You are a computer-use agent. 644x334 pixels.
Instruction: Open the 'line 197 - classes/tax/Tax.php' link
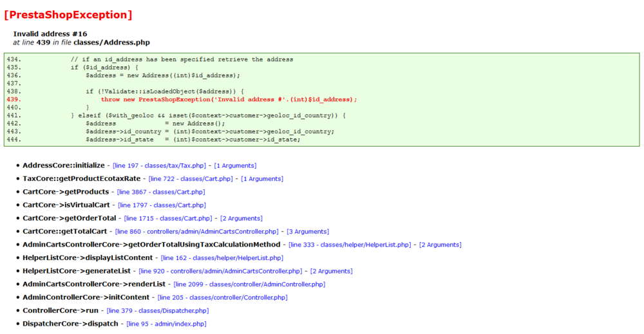click(159, 166)
